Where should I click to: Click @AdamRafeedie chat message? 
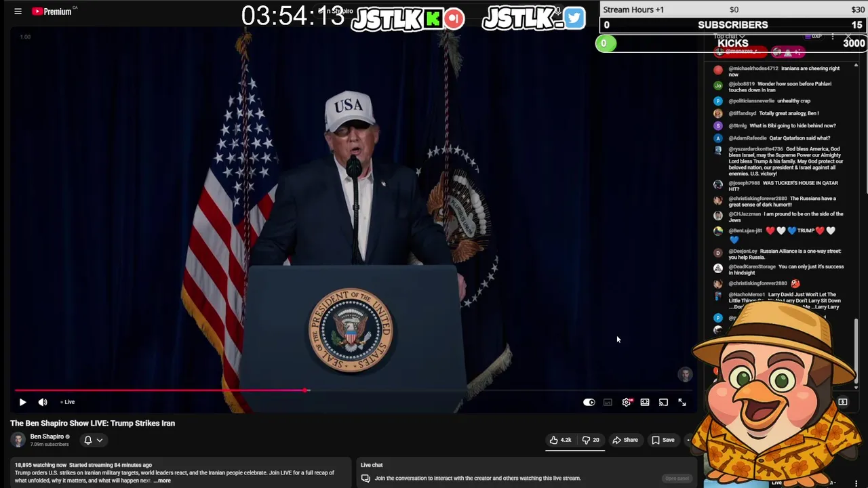tap(780, 138)
